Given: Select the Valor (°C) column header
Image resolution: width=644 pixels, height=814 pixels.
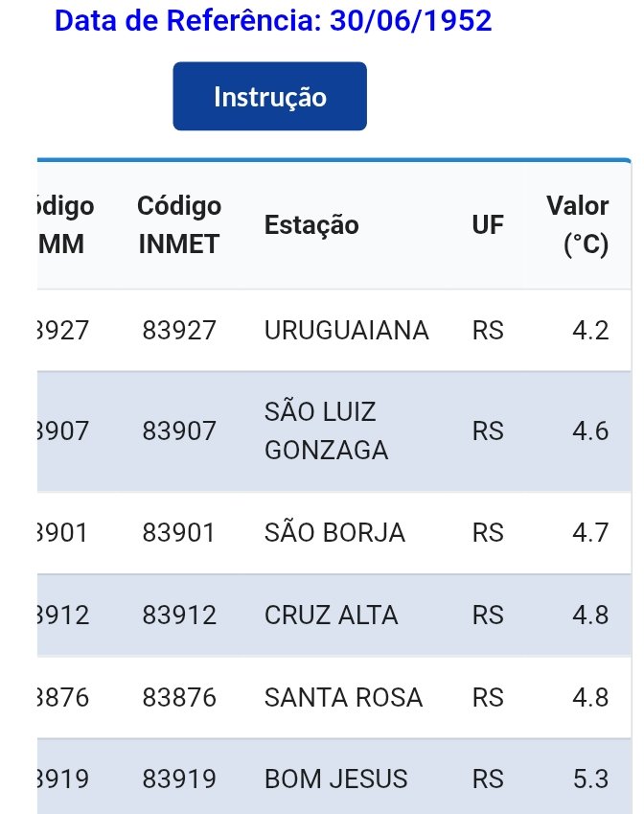Looking at the screenshot, I should (x=578, y=224).
